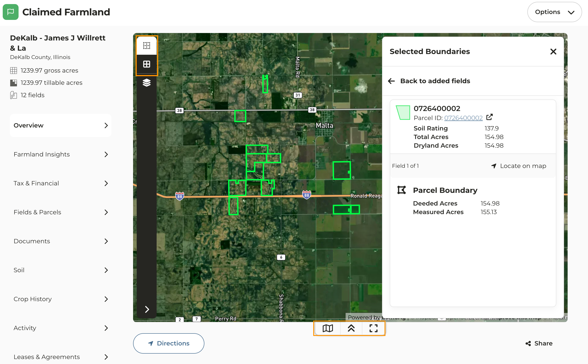
Task: Open Fields & Parcels section
Action: 60,212
